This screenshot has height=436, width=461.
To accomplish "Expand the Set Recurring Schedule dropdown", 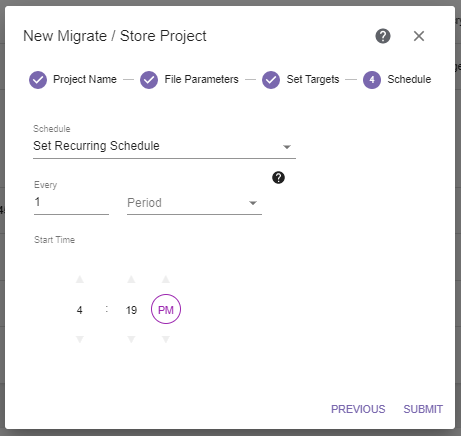I will [x=164, y=146].
